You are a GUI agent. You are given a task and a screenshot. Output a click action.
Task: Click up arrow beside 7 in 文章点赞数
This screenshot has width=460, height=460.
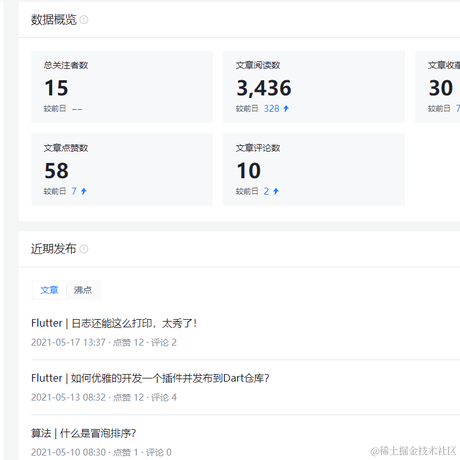tap(84, 191)
